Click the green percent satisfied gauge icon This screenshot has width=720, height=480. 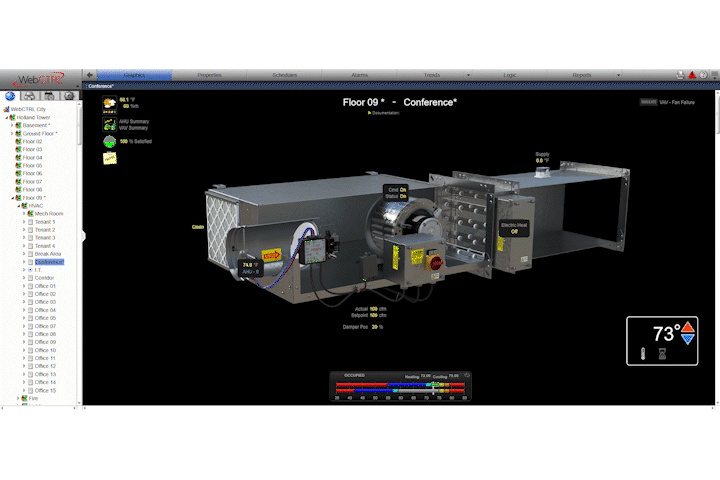pos(109,142)
